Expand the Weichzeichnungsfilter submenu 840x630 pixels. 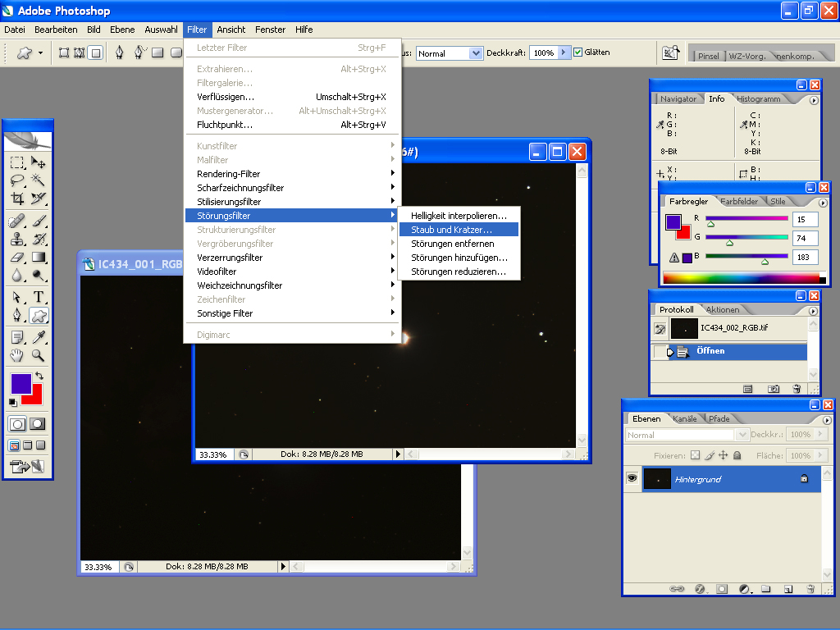tap(291, 285)
